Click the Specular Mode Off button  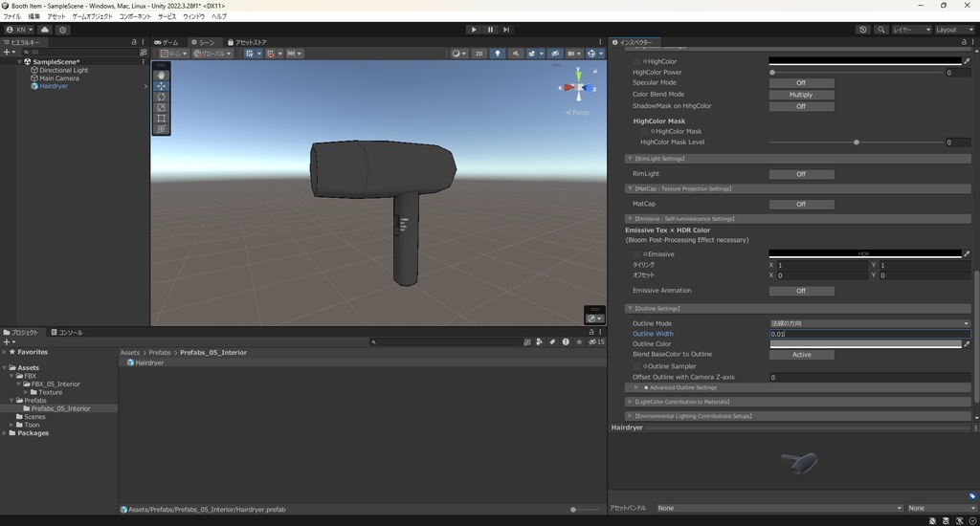[x=801, y=83]
